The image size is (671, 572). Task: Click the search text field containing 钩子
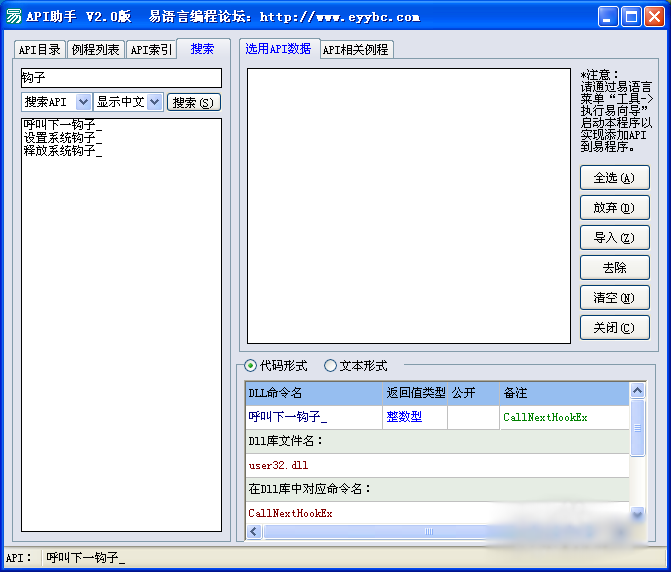click(x=120, y=78)
